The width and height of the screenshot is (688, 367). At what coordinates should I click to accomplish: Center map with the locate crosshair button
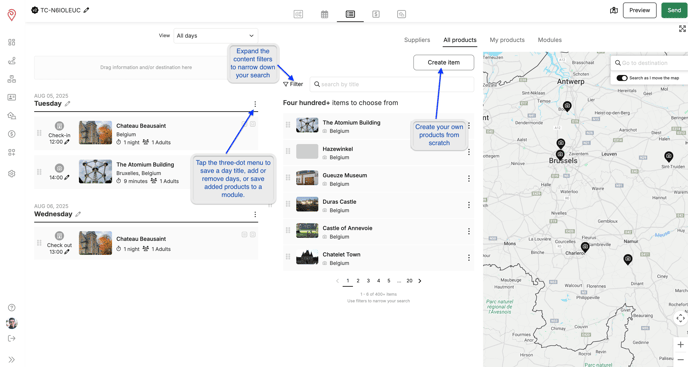tap(681, 318)
